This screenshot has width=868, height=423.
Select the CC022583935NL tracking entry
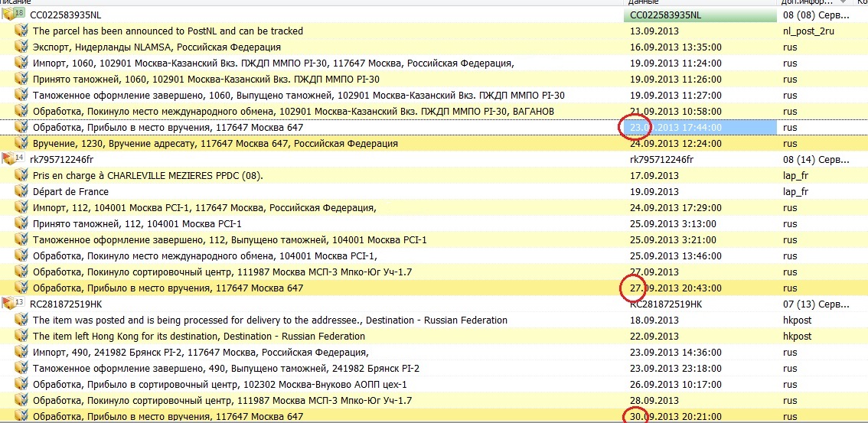[x=65, y=15]
